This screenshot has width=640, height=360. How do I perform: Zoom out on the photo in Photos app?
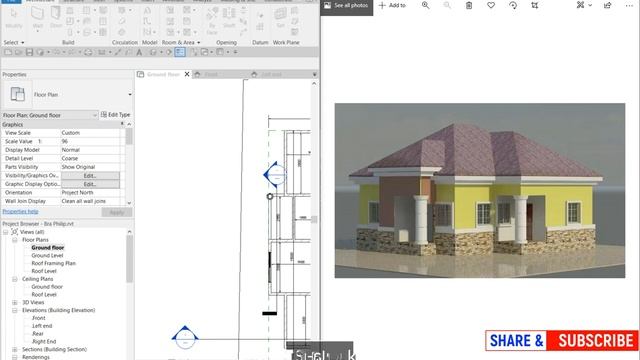click(x=447, y=5)
